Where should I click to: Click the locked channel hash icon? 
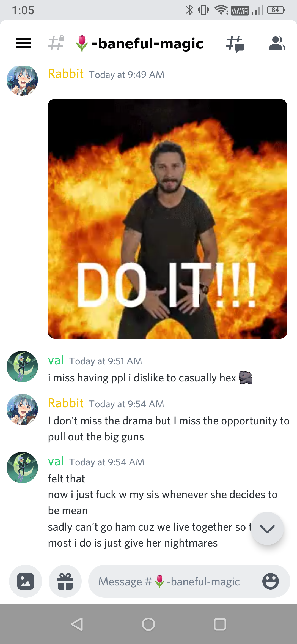coord(56,43)
